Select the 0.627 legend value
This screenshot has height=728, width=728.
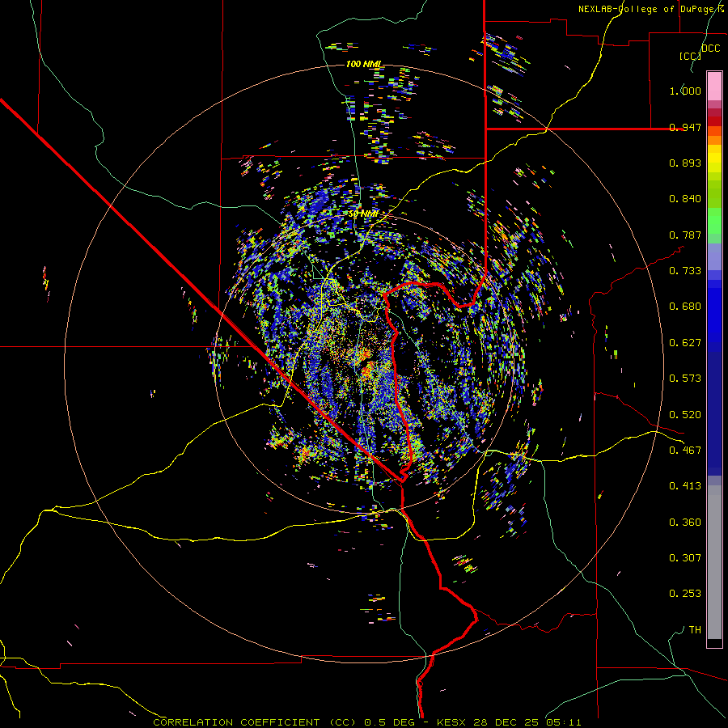(x=685, y=343)
